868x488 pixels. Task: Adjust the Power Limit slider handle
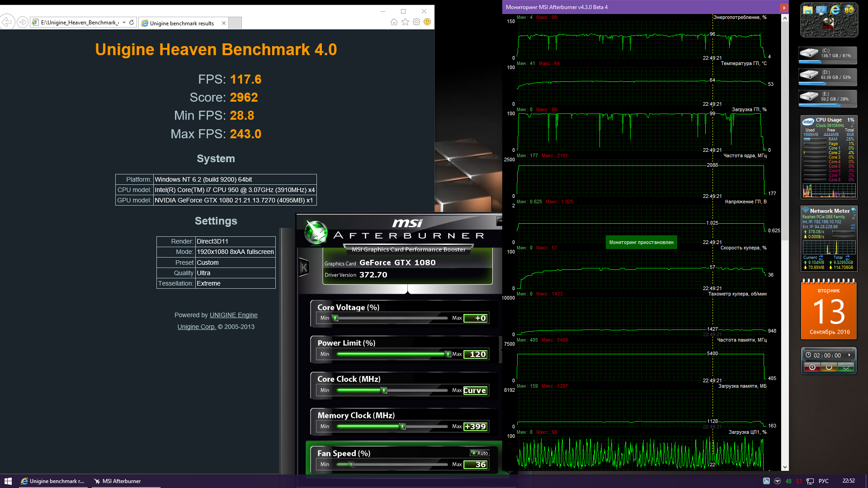(448, 354)
